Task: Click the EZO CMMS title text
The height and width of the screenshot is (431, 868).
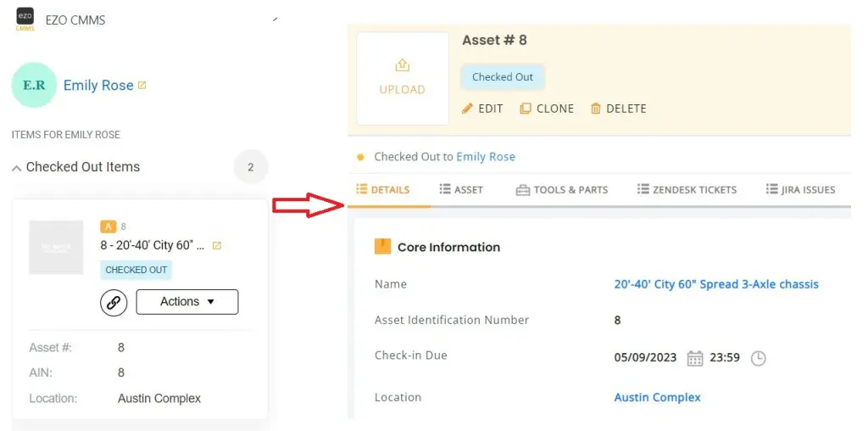Action: pos(75,20)
